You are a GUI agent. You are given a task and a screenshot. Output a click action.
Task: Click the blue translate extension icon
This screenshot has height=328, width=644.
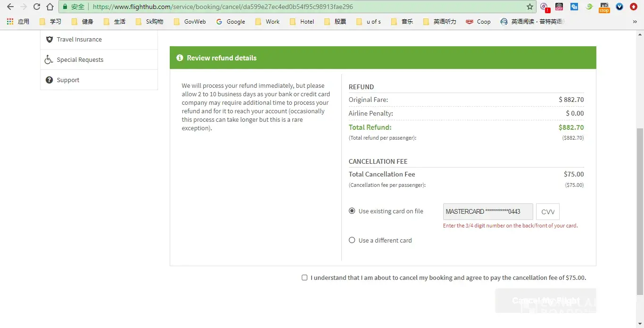point(574,7)
